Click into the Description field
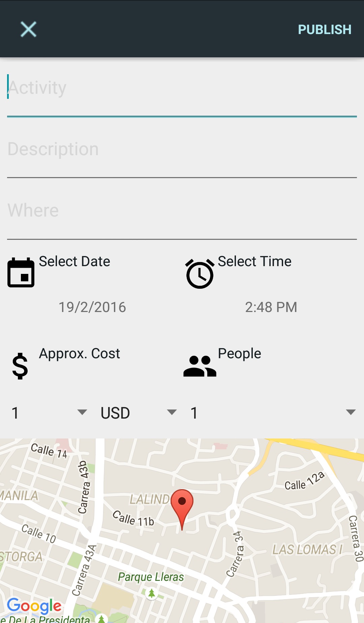364x623 pixels. (x=182, y=149)
